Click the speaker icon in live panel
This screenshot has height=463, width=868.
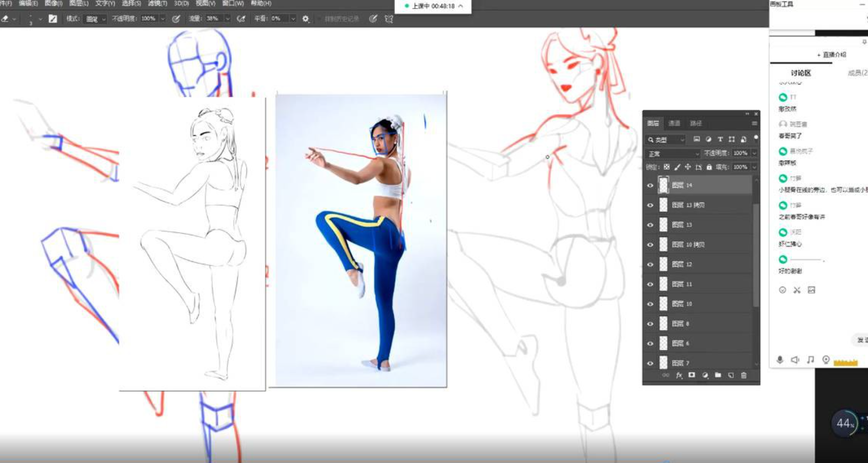click(795, 360)
